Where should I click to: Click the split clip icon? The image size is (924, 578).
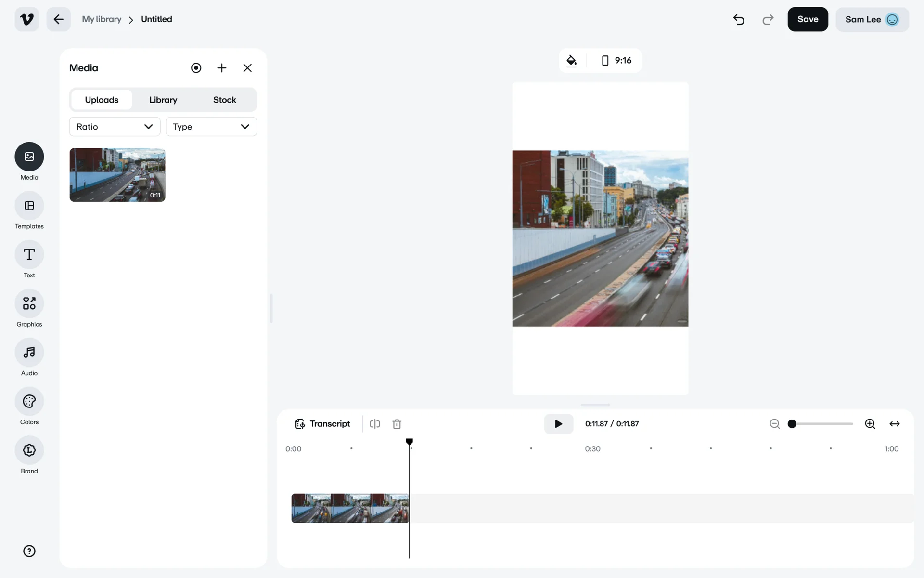(375, 424)
